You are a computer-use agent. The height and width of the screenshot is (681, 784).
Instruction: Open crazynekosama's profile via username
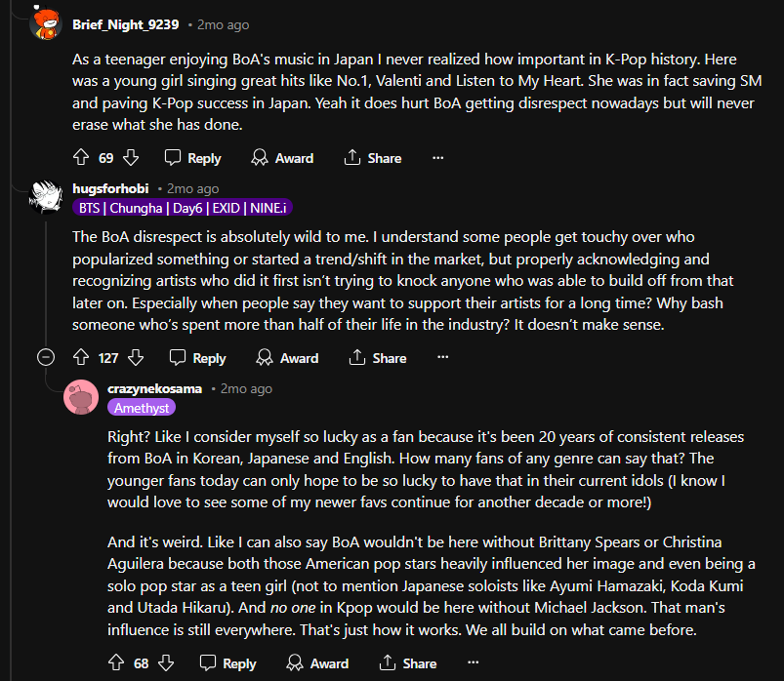click(155, 388)
